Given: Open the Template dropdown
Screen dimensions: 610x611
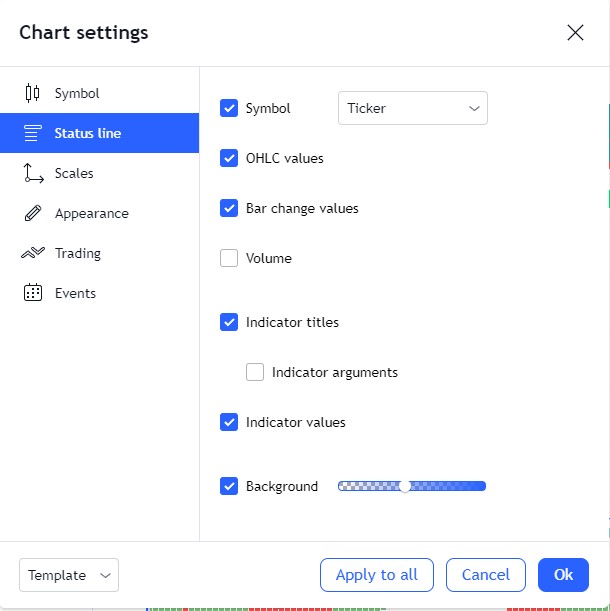Looking at the screenshot, I should coord(69,575).
